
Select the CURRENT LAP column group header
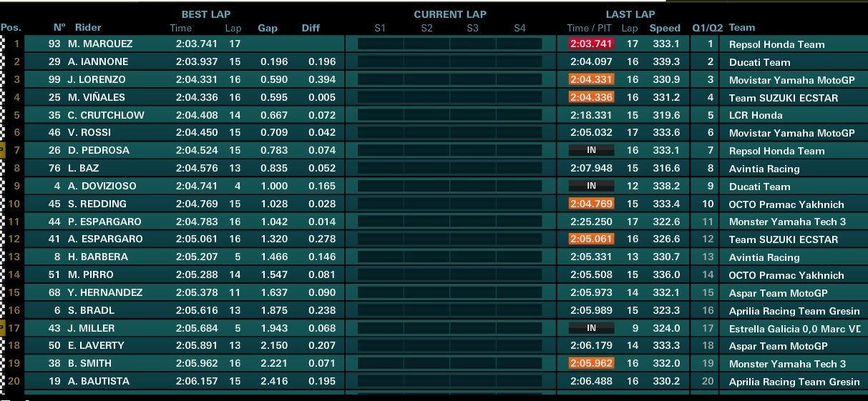tap(450, 14)
